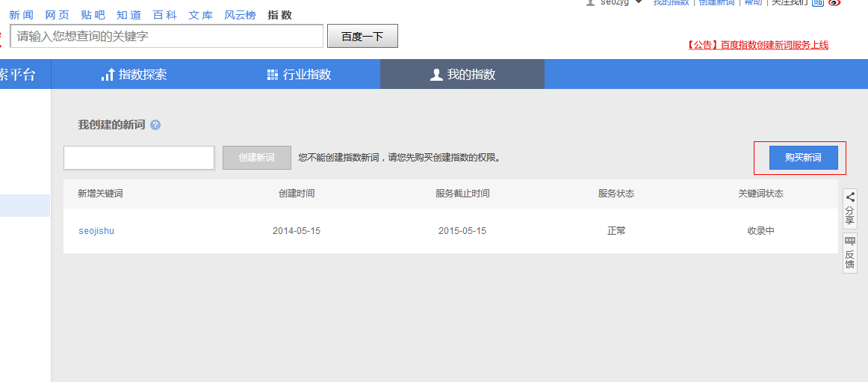The width and height of the screenshot is (868, 382).
Task: Click the Sina Weibo eye icon
Action: (x=835, y=2)
